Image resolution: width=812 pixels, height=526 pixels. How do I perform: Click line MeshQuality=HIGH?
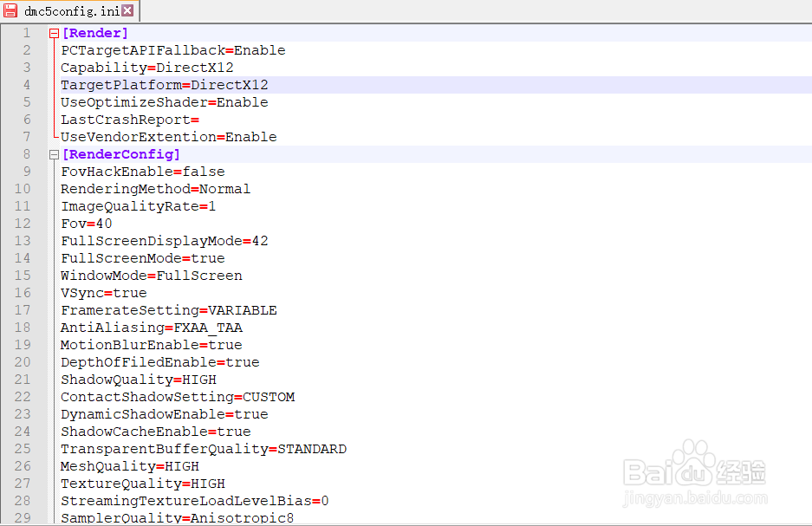(130, 466)
